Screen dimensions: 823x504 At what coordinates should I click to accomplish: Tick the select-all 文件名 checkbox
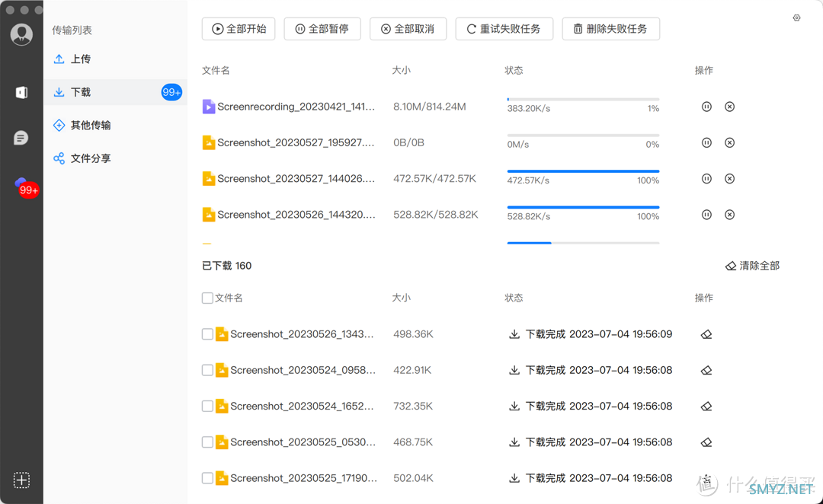[x=207, y=298]
